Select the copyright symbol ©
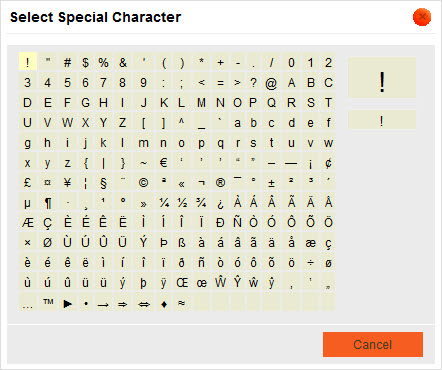 tap(143, 183)
